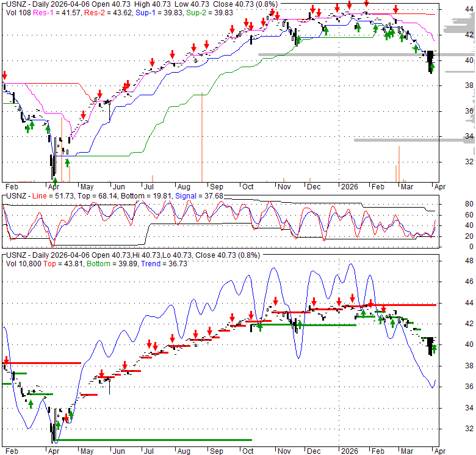Click the black candlestick at top chart's far right
This screenshot has height=455, width=476.
pos(430,60)
